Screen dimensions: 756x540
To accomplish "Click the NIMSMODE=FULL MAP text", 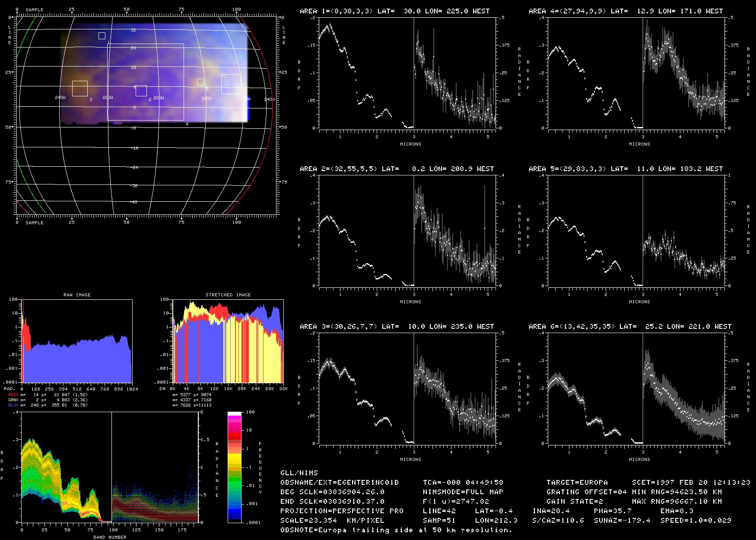I will point(463,492).
